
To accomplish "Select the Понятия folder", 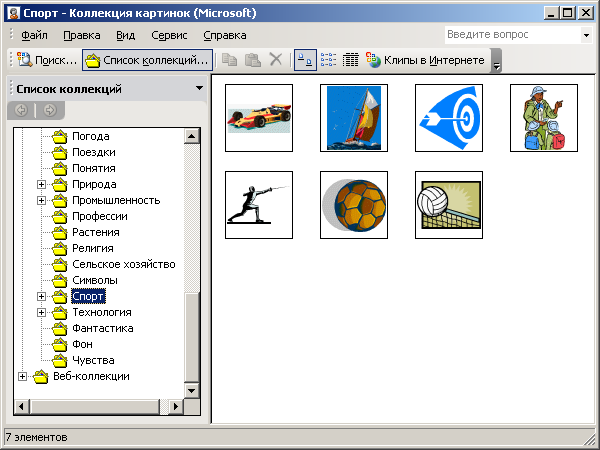I will tap(94, 168).
